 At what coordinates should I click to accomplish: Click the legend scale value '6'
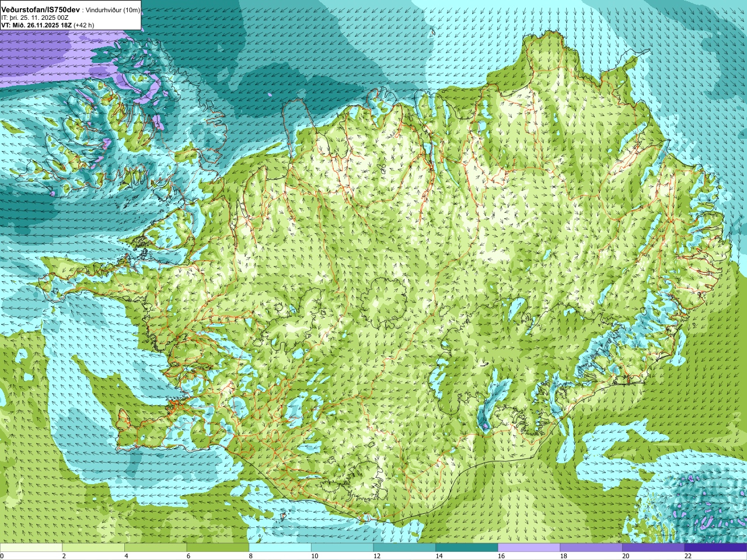189,556
